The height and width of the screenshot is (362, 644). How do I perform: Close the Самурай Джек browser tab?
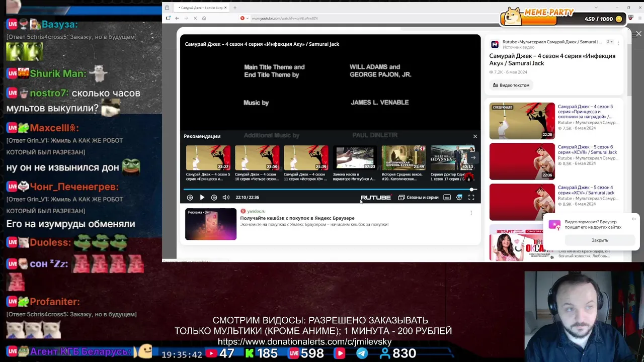(225, 8)
